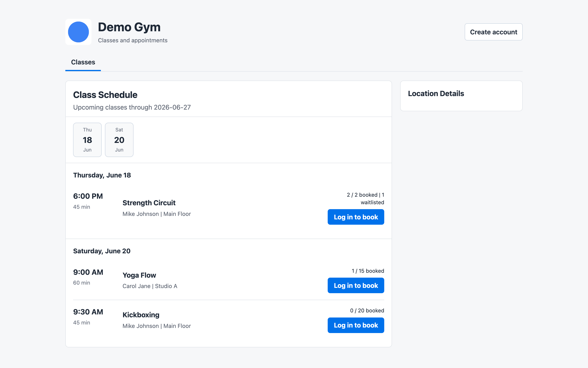This screenshot has width=588, height=368.
Task: Click the Class Schedule heading
Action: 105,95
